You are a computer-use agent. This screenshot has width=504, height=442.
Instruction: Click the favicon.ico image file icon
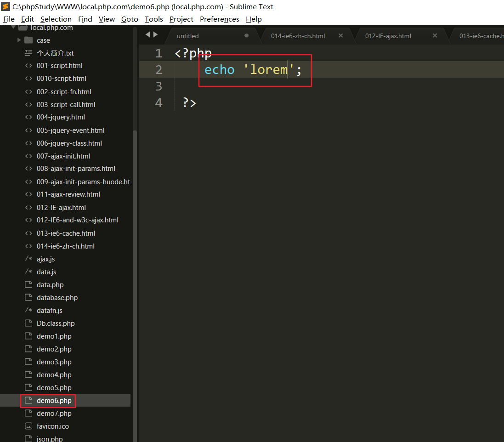[28, 426]
